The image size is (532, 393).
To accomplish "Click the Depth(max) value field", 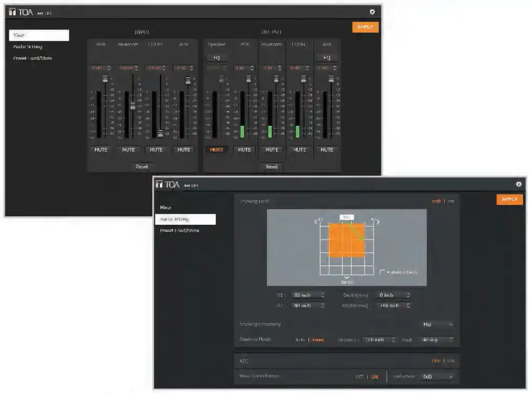I will click(x=389, y=305).
